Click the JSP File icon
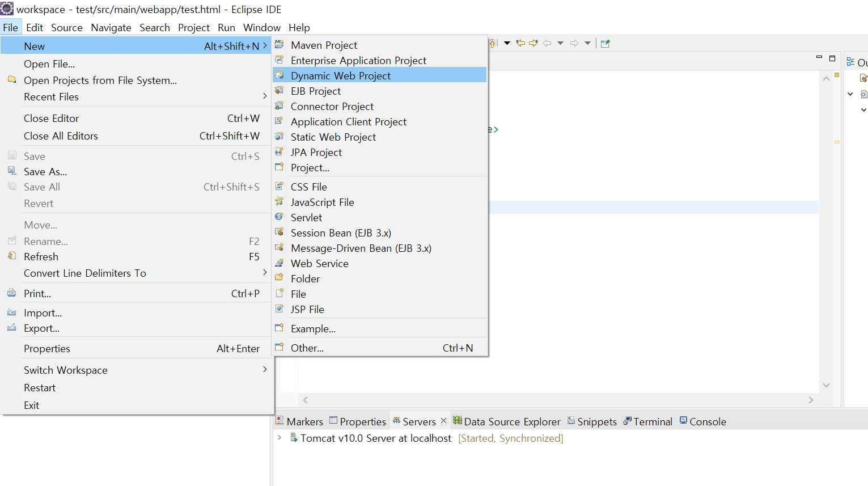Image resolution: width=868 pixels, height=486 pixels. coord(280,309)
